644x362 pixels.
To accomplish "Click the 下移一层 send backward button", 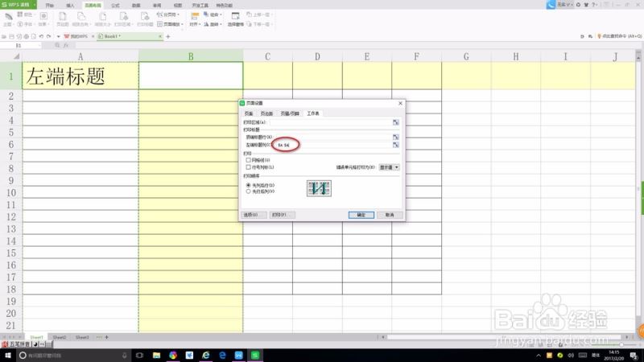I will click(258, 24).
